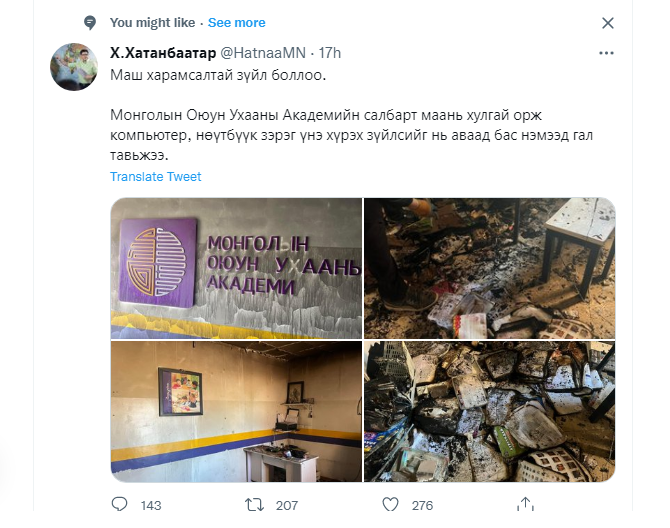
Task: Click the See more link
Action: pos(236,23)
